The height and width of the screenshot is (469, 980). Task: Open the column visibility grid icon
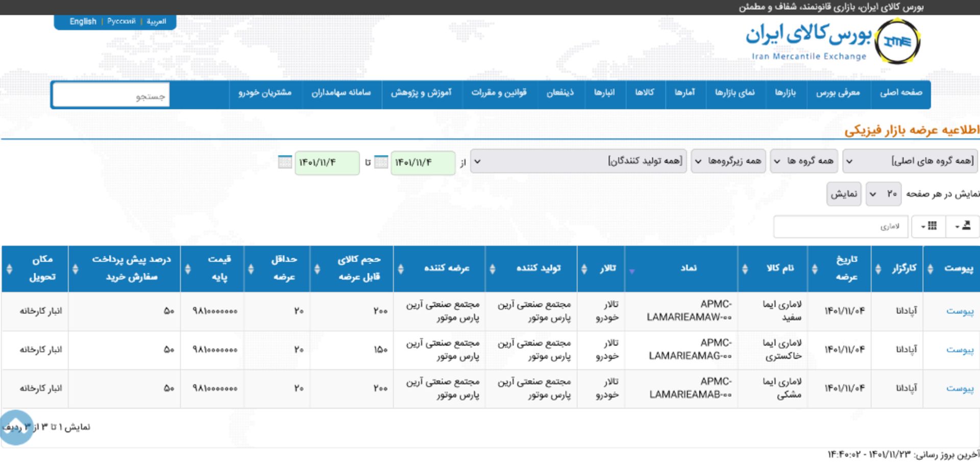coord(929,226)
